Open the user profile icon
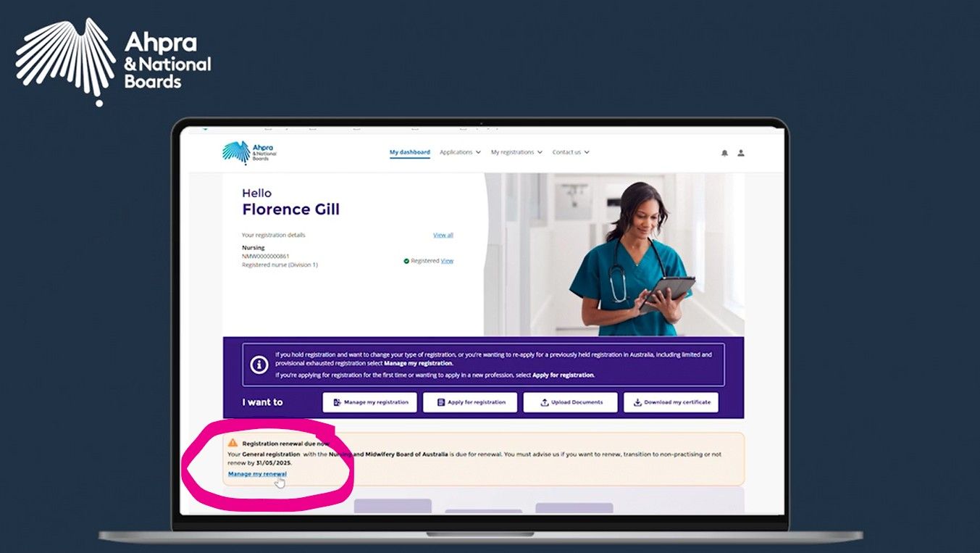980x553 pixels. (741, 153)
